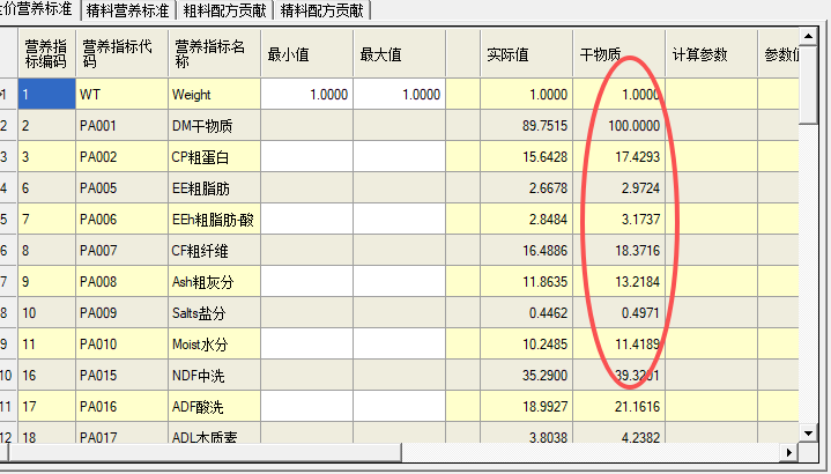Image resolution: width=831 pixels, height=474 pixels.
Task: Click the Weight maximum value field 1.0000
Action: tap(400, 94)
